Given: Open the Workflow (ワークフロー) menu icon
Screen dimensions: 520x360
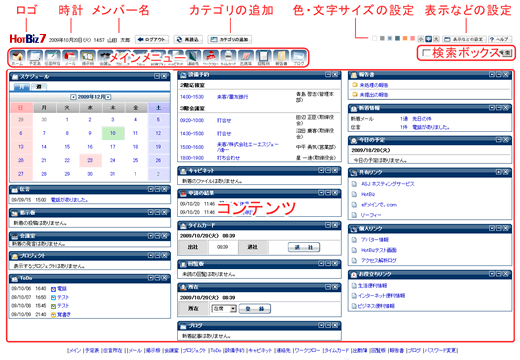Looking at the screenshot, I should click(211, 57).
